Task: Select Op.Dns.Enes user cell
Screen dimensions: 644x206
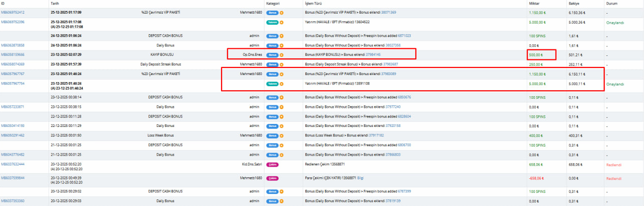Action: coord(252,54)
